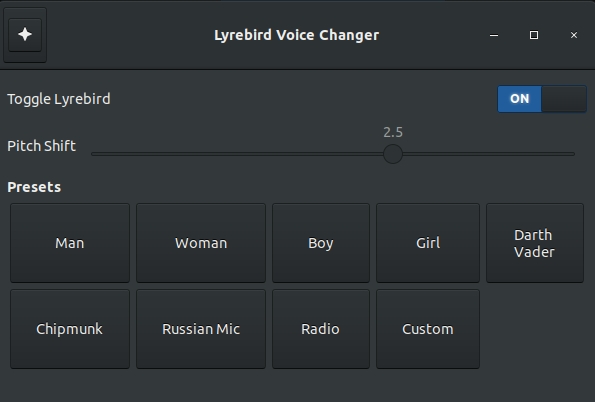Image resolution: width=595 pixels, height=402 pixels.
Task: Turn off the Toggle Lyrebird switch
Action: tap(542, 99)
